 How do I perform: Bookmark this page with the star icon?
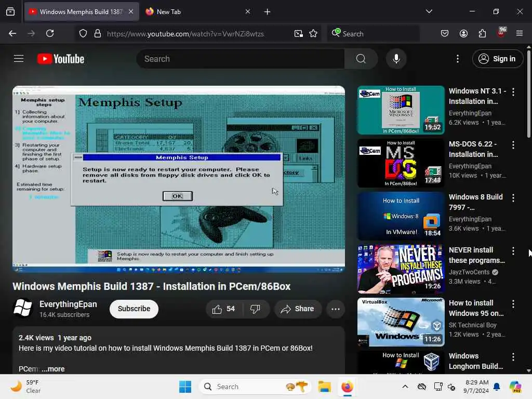click(313, 34)
